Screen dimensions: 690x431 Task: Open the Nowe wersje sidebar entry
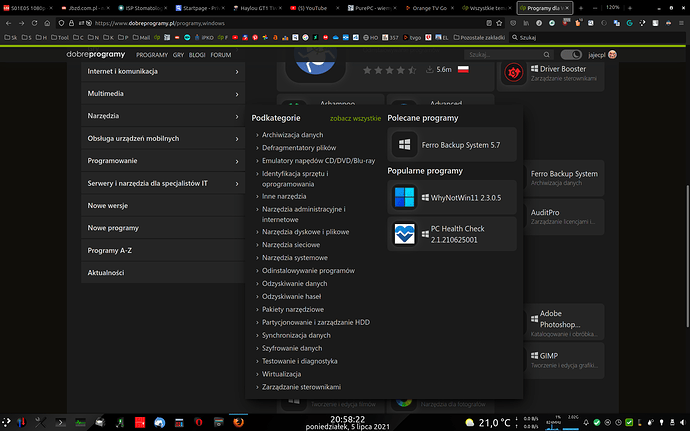tap(163, 206)
